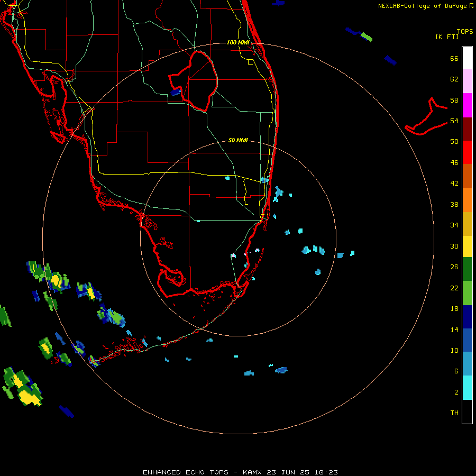Click the dark burnt-orange legend swatch
476x476 pixels.
click(467, 176)
